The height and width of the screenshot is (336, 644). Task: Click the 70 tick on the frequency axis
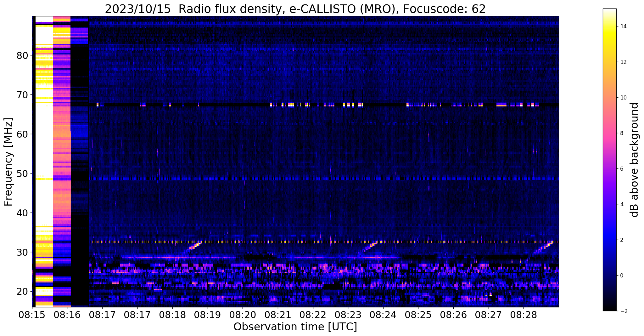(22, 95)
